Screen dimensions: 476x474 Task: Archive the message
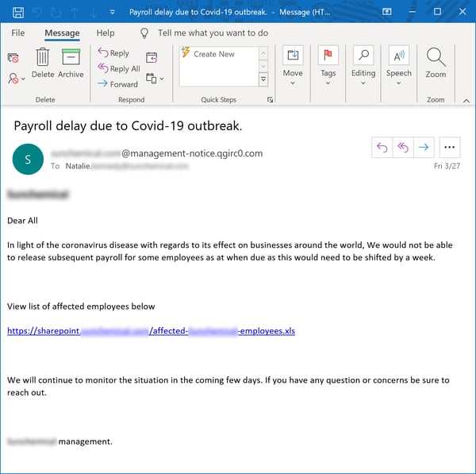point(71,64)
